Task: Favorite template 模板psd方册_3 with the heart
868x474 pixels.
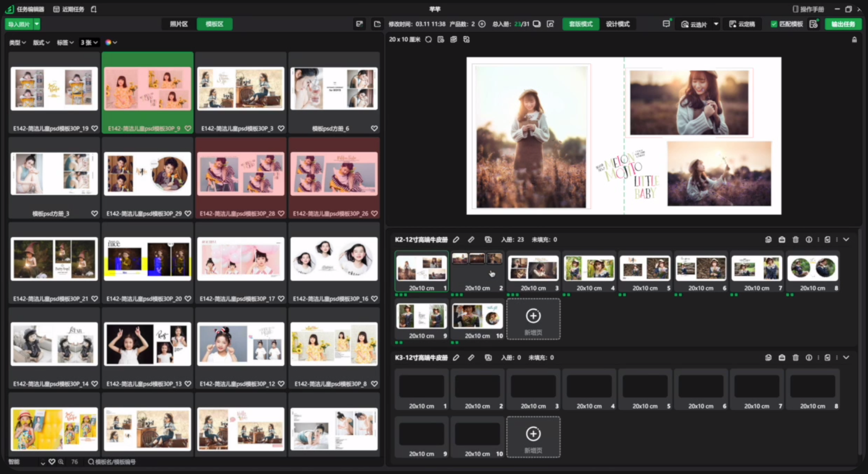Action: pyautogui.click(x=95, y=214)
